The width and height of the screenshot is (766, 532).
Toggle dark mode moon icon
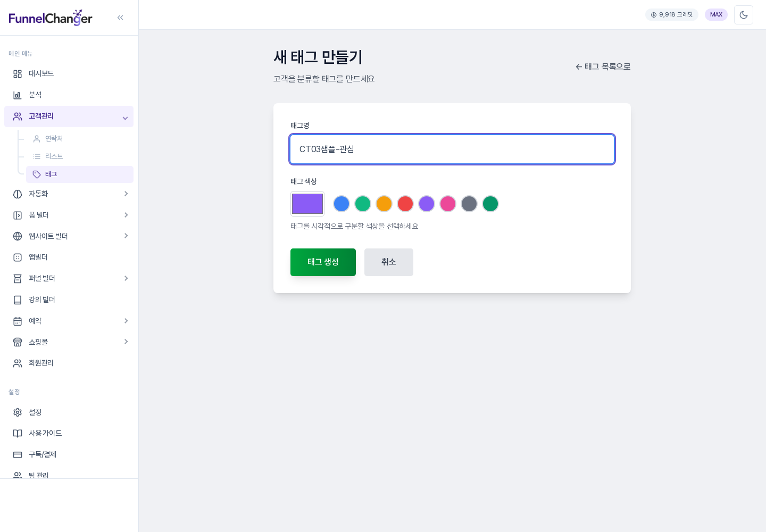click(744, 15)
